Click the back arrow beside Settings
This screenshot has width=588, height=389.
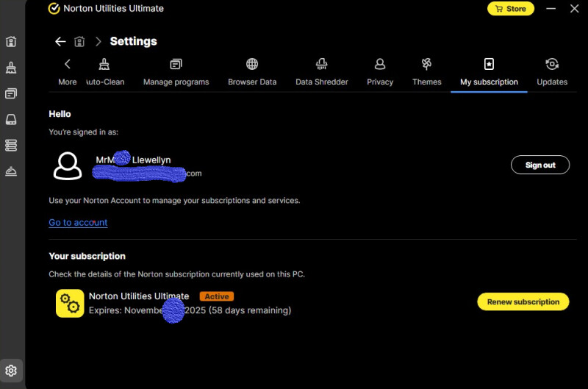coord(60,41)
